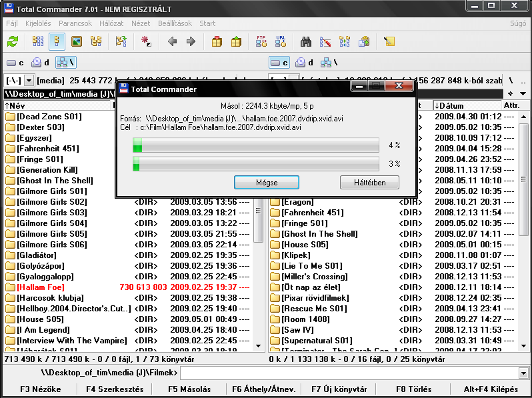This screenshot has height=398, width=532.
Task: Show directory tree view icon
Action: pyautogui.click(x=96, y=42)
